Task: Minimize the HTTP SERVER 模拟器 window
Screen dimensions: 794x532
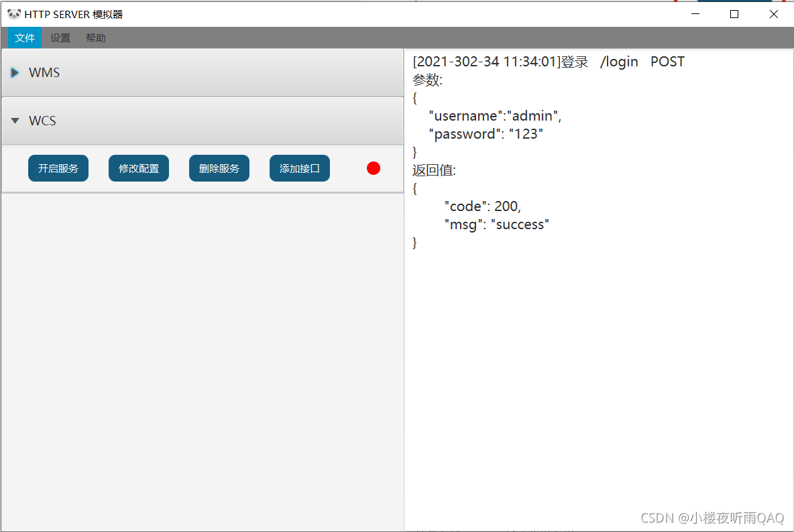Action: [696, 14]
